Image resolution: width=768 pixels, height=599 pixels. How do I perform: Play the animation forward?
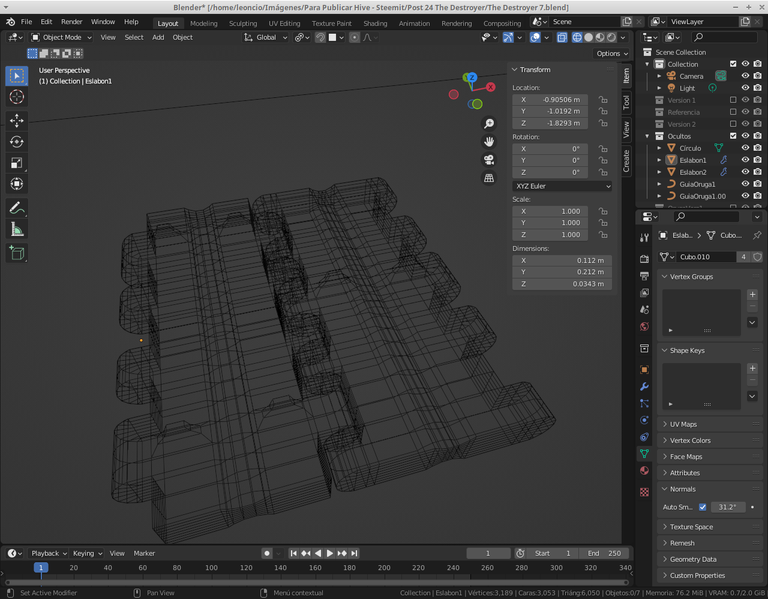(330, 553)
